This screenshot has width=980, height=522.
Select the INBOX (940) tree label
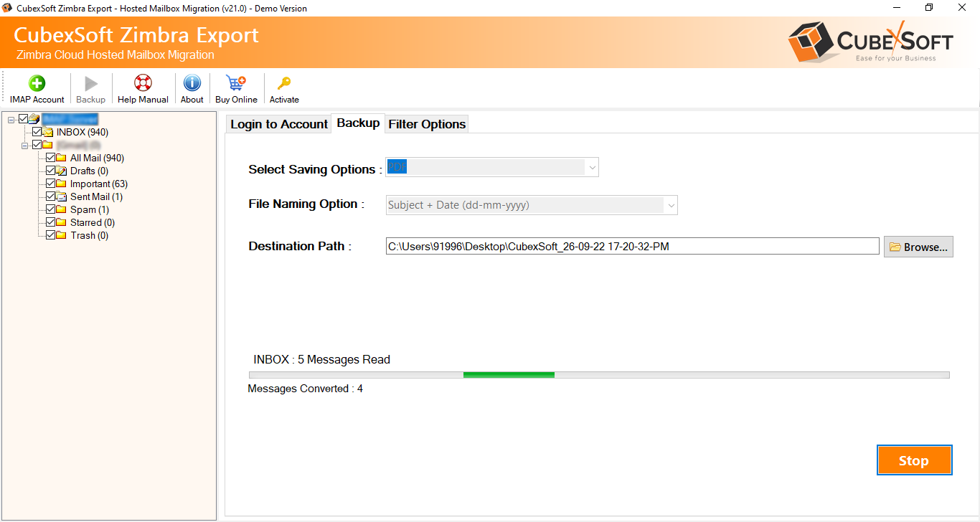coord(83,132)
